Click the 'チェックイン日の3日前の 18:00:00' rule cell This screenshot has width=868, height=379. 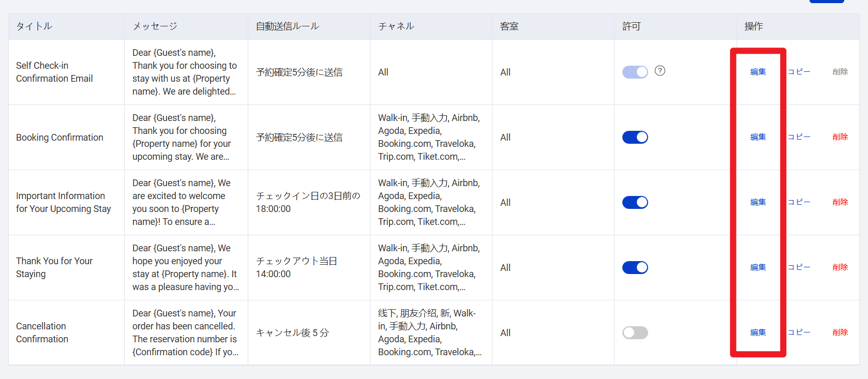(308, 202)
